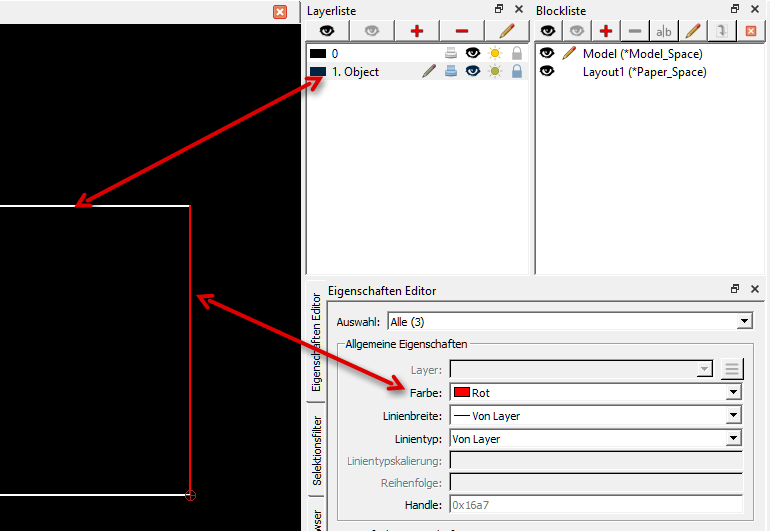Close the Eigenschaften Editor panel

coord(755,289)
